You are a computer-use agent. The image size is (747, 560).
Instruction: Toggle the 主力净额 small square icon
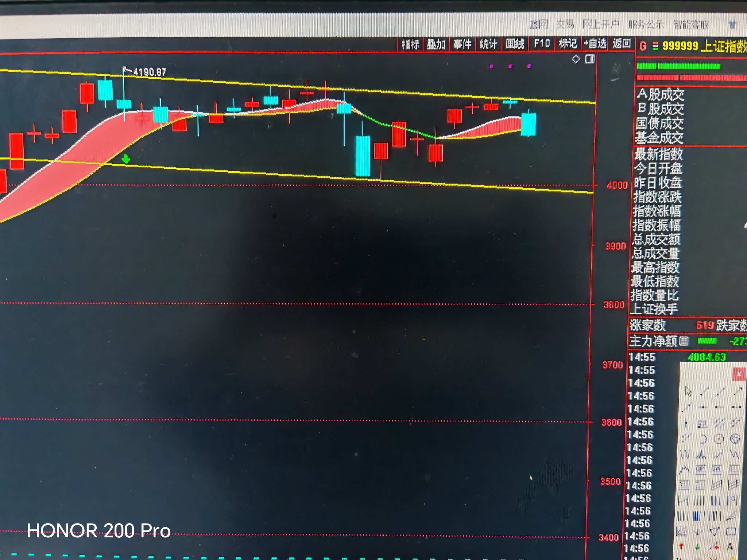click(684, 341)
